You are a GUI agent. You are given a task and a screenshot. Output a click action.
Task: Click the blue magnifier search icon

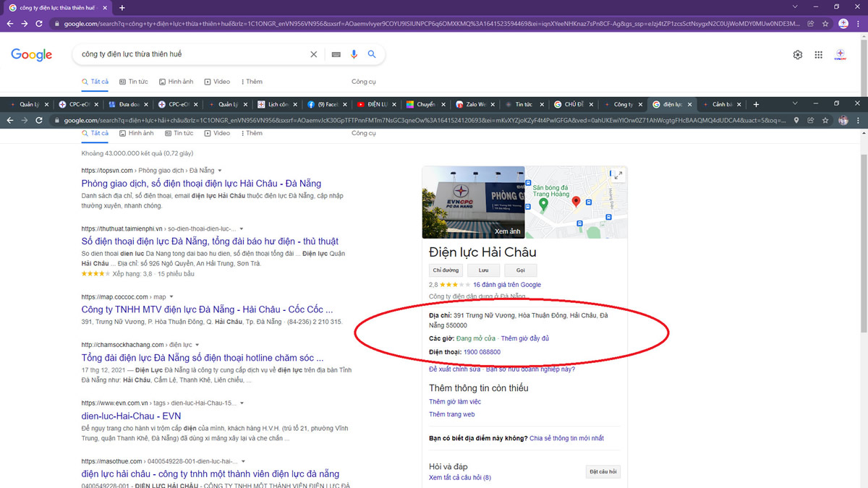[x=372, y=54]
